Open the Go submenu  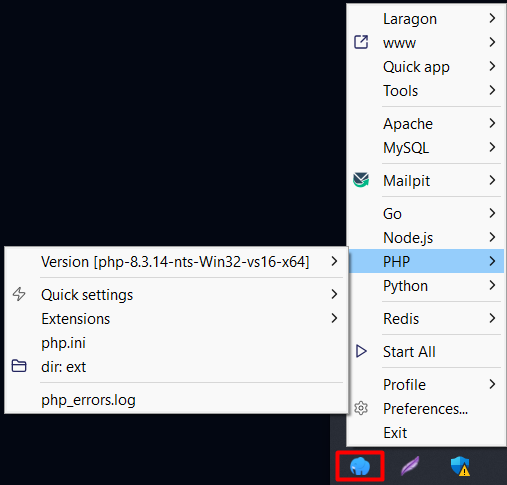click(x=426, y=214)
